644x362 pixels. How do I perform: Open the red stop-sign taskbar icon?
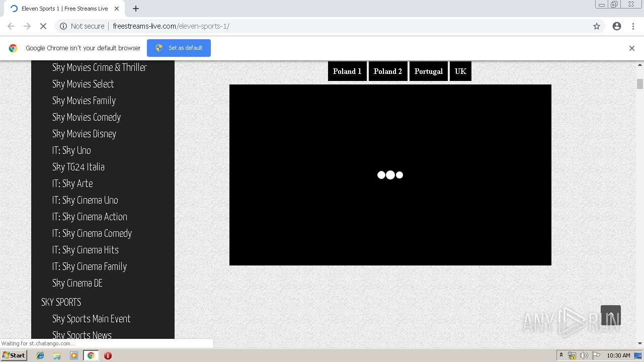point(108,355)
